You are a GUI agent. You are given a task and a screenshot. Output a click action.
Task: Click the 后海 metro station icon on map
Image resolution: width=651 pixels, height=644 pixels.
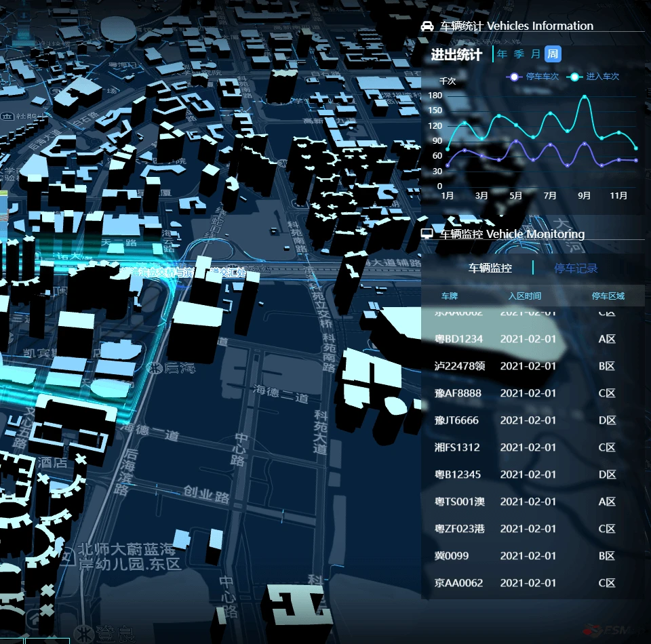click(x=156, y=367)
